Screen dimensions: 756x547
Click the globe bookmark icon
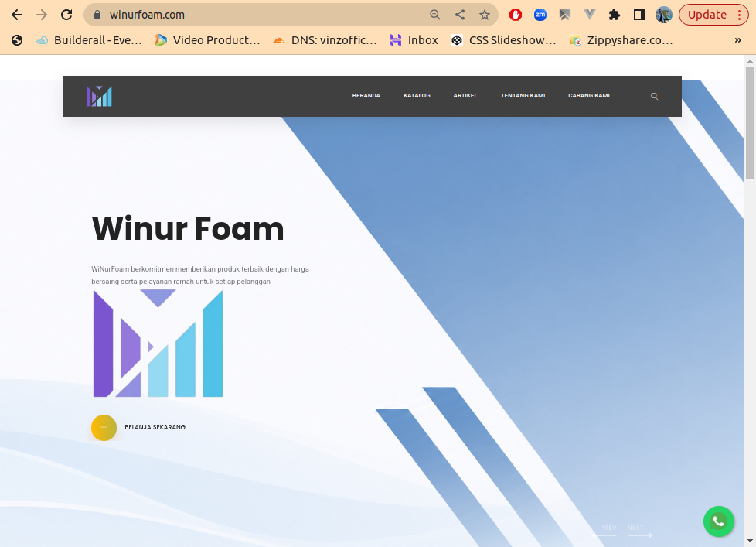coord(17,40)
